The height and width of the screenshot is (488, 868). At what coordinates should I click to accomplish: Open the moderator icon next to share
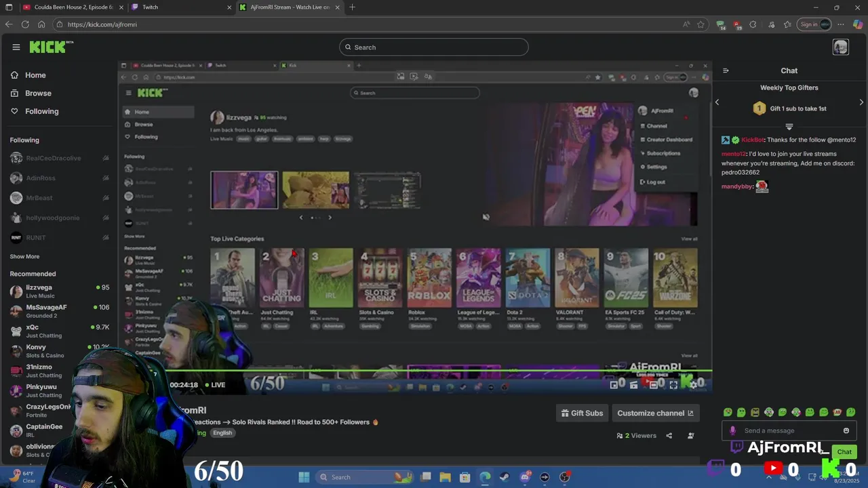(690, 436)
